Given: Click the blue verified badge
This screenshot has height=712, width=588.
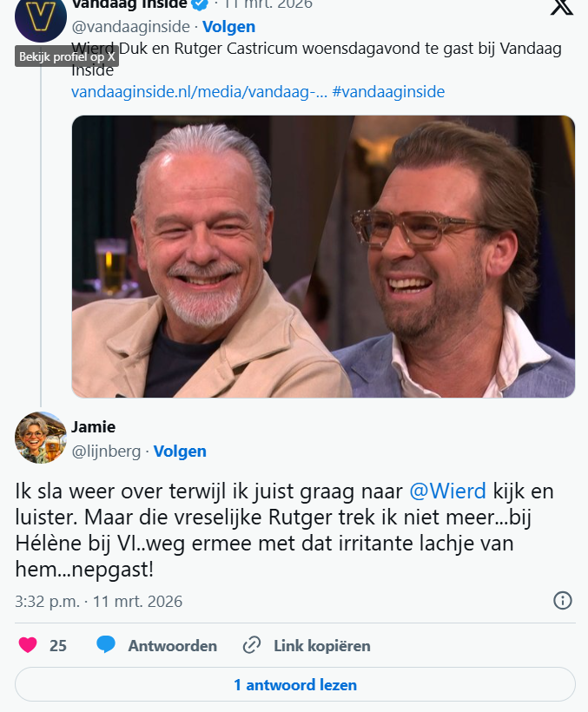Looking at the screenshot, I should (x=200, y=3).
